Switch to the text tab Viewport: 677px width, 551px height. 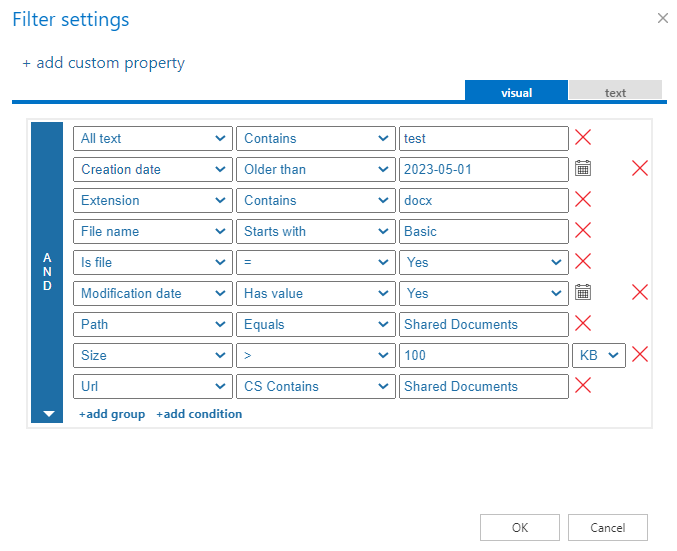[x=615, y=93]
